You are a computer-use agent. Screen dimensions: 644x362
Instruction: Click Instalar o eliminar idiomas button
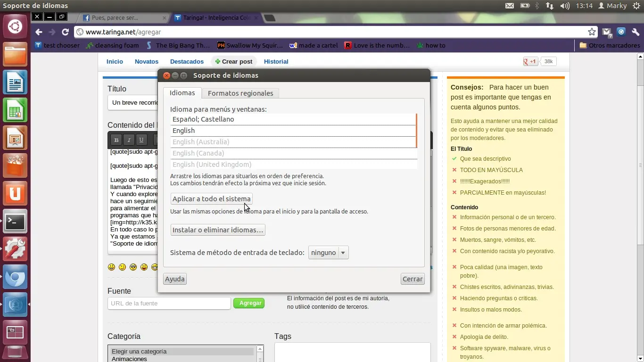click(x=217, y=230)
